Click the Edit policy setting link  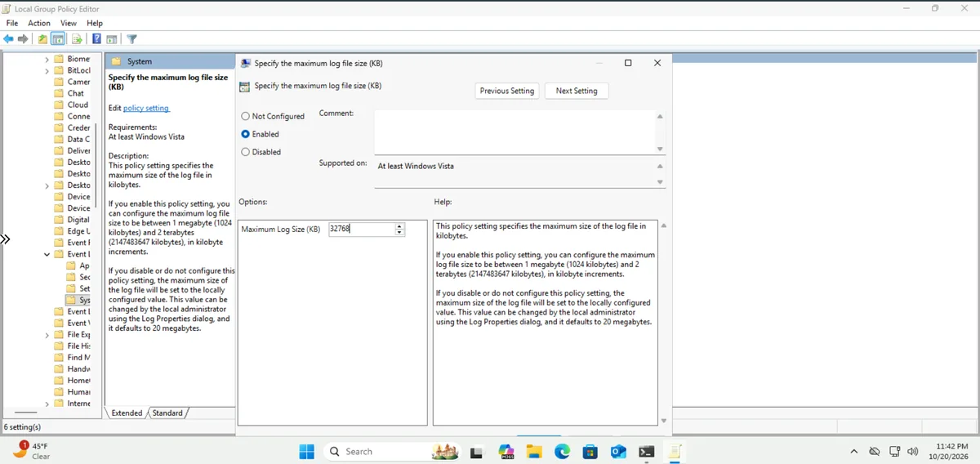coord(146,108)
